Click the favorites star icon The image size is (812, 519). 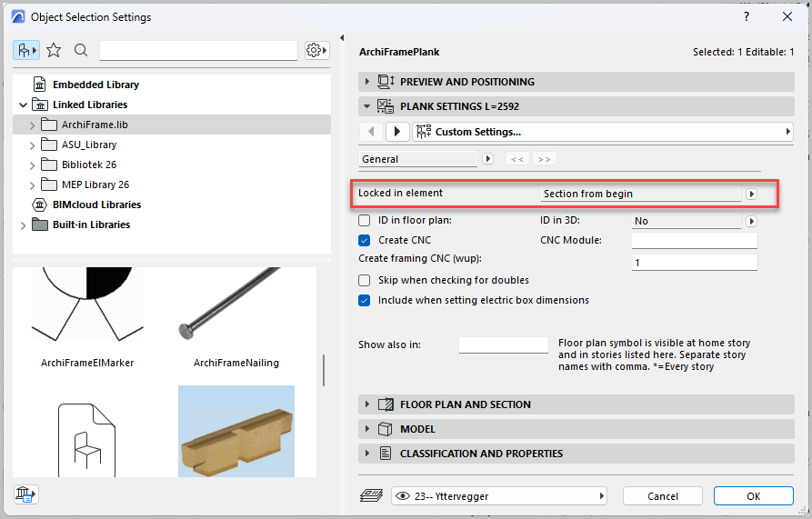tap(54, 51)
